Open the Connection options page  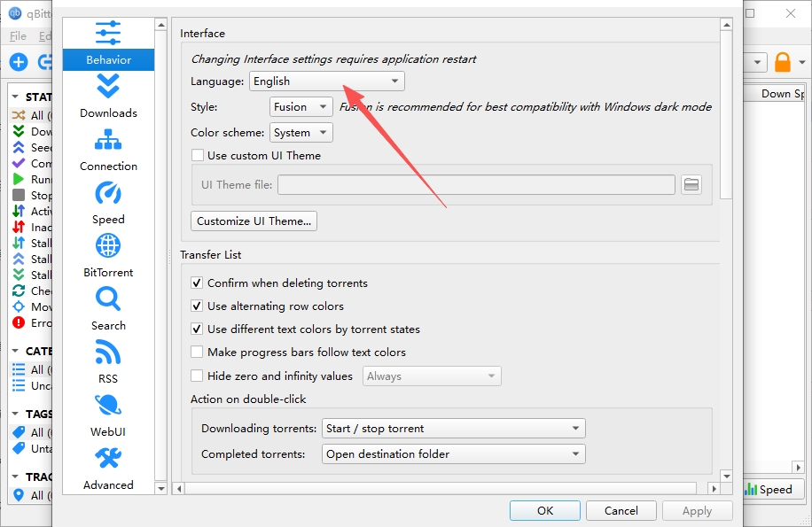point(108,150)
